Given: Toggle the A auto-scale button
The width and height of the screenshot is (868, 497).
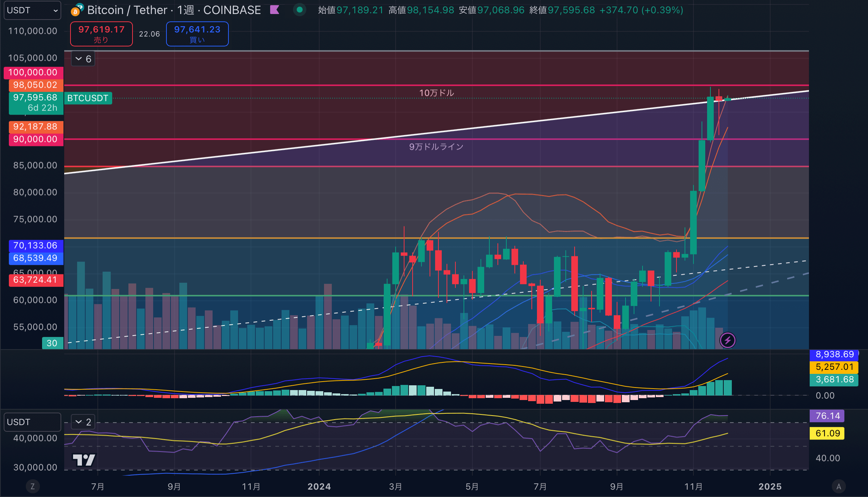Looking at the screenshot, I should point(839,486).
